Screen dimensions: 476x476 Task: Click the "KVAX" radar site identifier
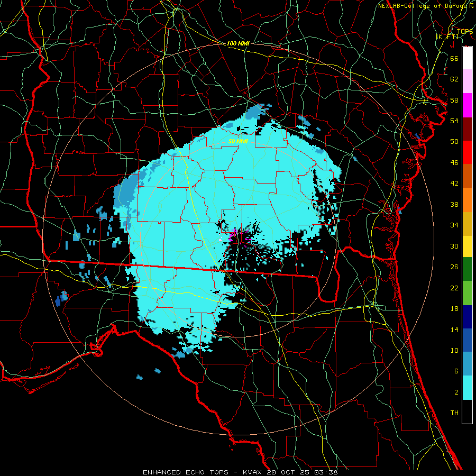coord(253,472)
